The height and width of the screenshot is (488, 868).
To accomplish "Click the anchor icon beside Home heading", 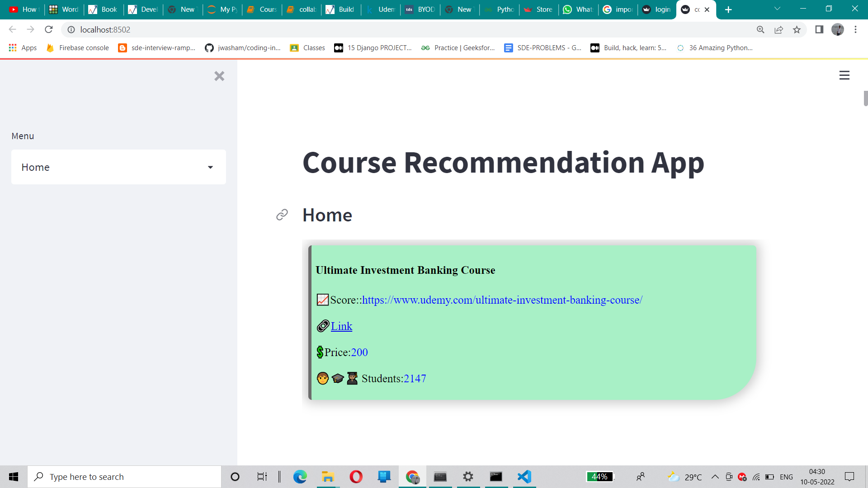I will click(x=282, y=215).
